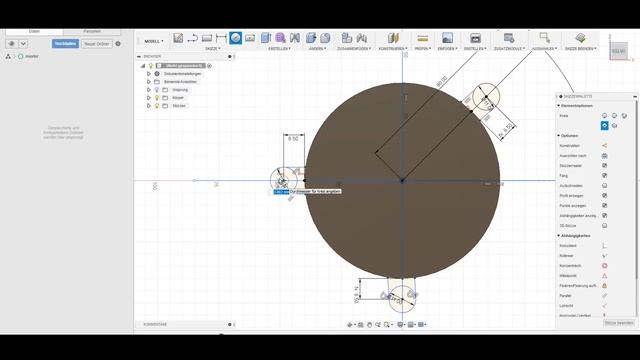Click the blue Hochladen button

[65, 44]
